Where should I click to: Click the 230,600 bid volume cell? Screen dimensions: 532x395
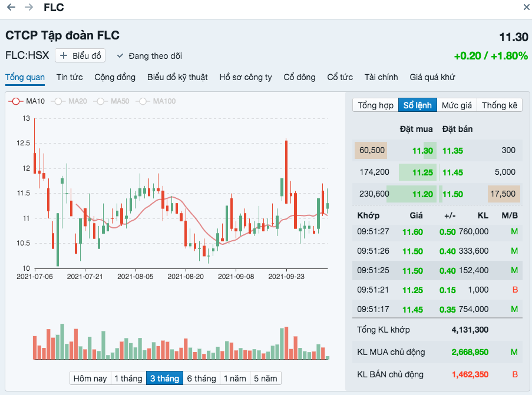pyautogui.click(x=374, y=194)
